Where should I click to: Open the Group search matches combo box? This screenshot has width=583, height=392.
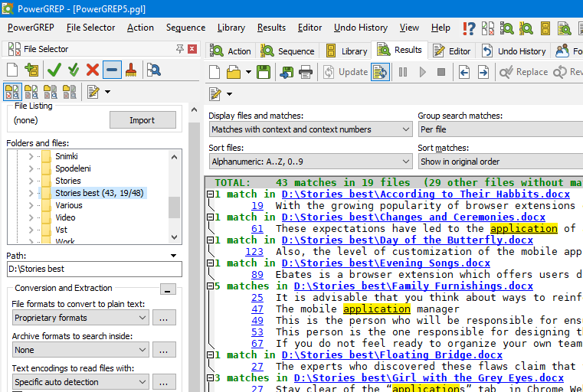point(500,129)
